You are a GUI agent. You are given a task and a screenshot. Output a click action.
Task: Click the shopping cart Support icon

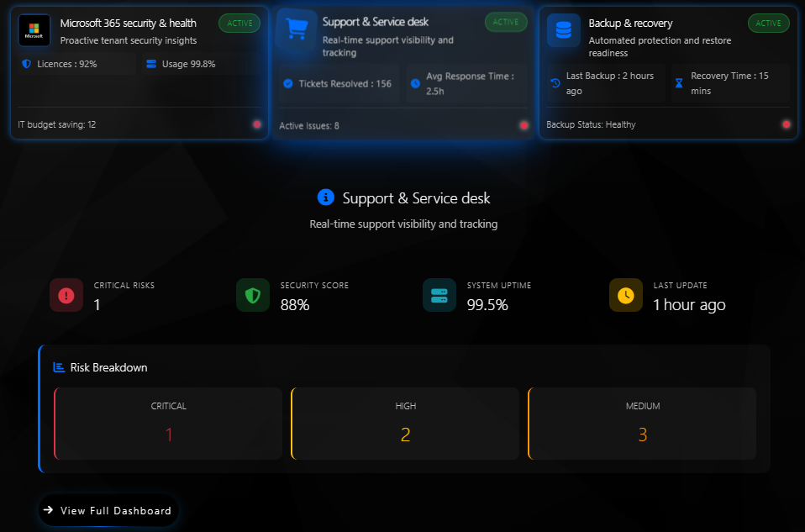pyautogui.click(x=297, y=30)
